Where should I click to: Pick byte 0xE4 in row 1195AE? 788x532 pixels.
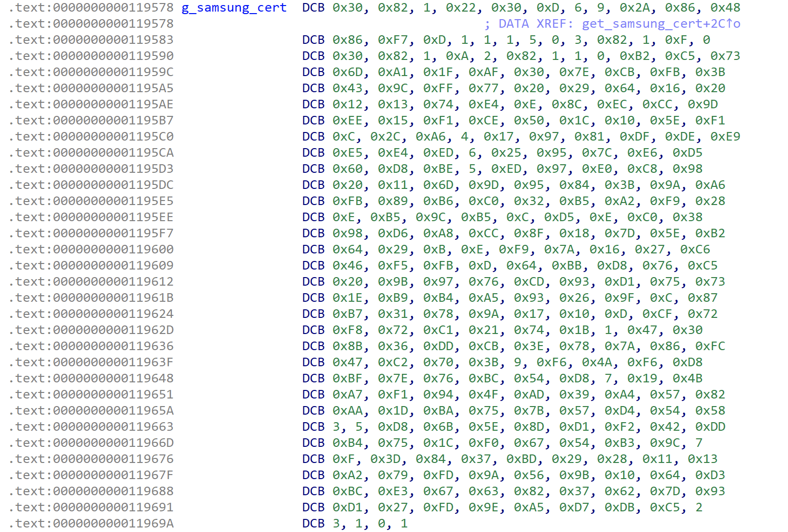click(x=484, y=104)
